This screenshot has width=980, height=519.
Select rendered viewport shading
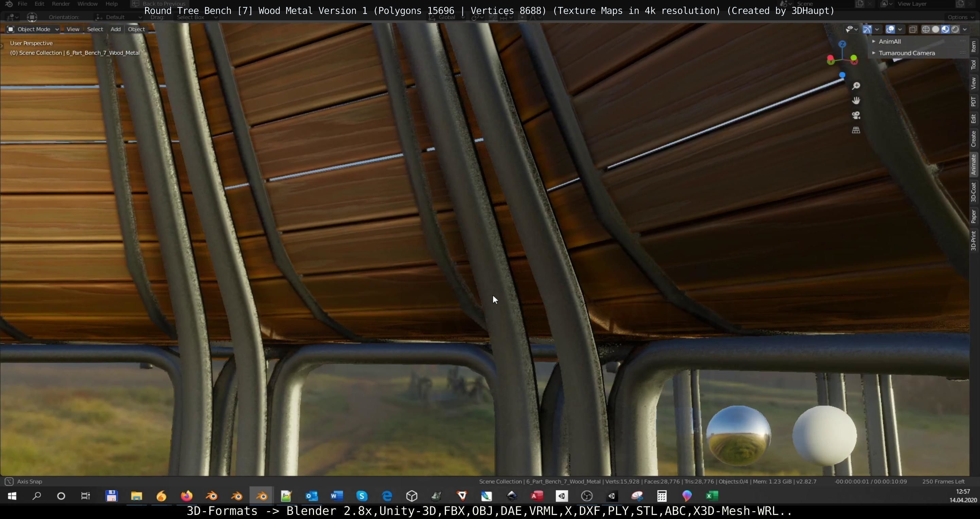pos(955,29)
